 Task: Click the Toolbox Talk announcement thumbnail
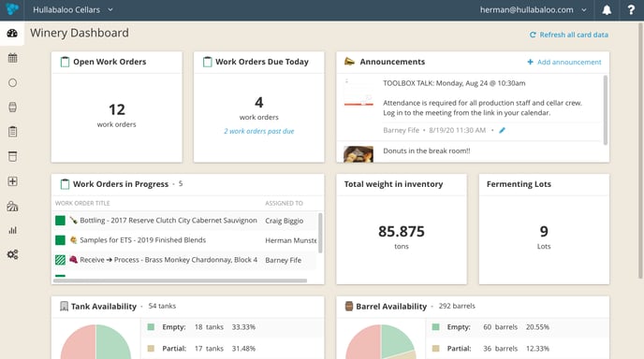click(x=359, y=93)
